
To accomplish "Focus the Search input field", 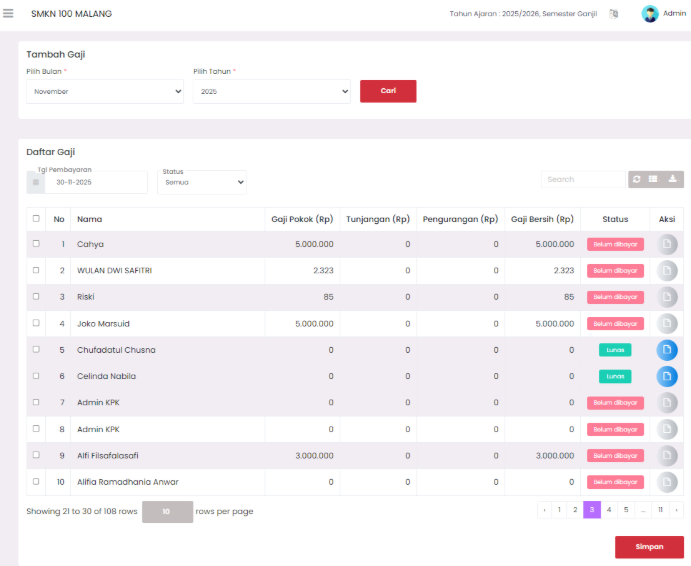I will point(583,179).
